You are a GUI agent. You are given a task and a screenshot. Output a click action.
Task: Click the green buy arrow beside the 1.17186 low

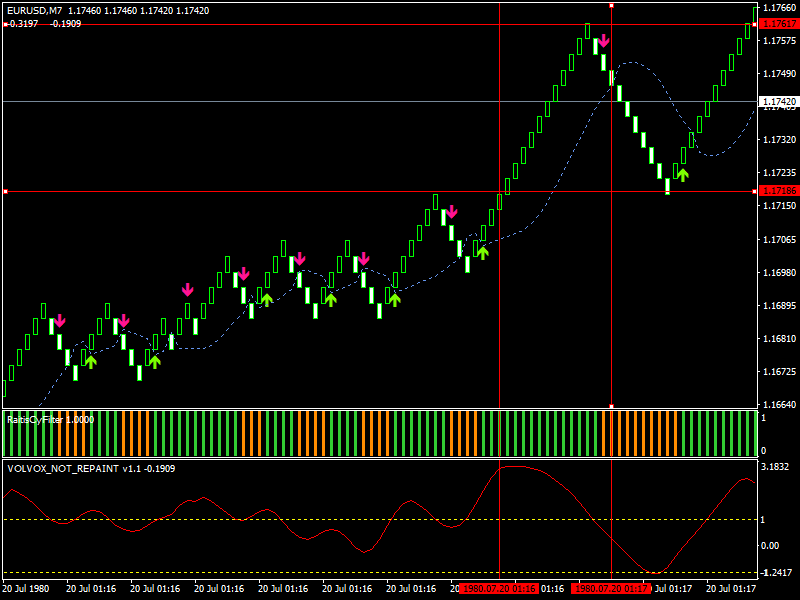pyautogui.click(x=683, y=174)
